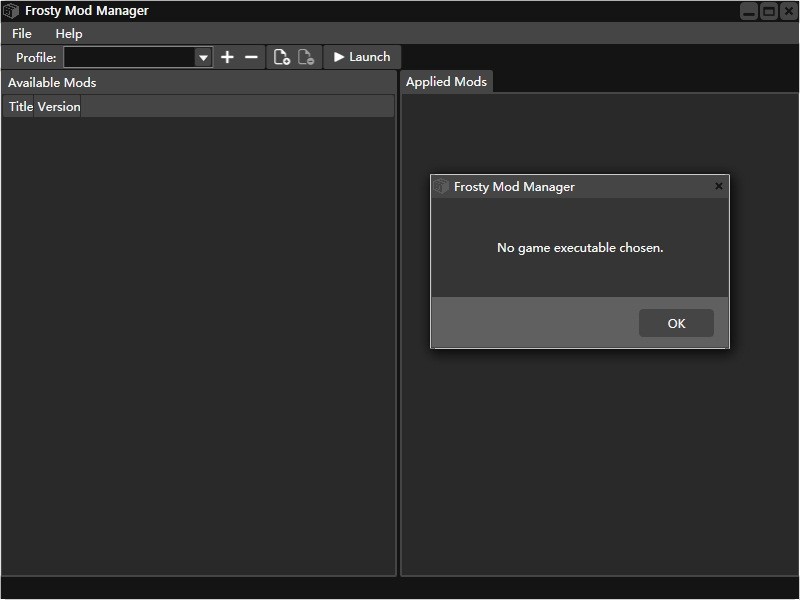Switch to the Applied Mods tab
This screenshot has height=600, width=800.
pos(446,82)
